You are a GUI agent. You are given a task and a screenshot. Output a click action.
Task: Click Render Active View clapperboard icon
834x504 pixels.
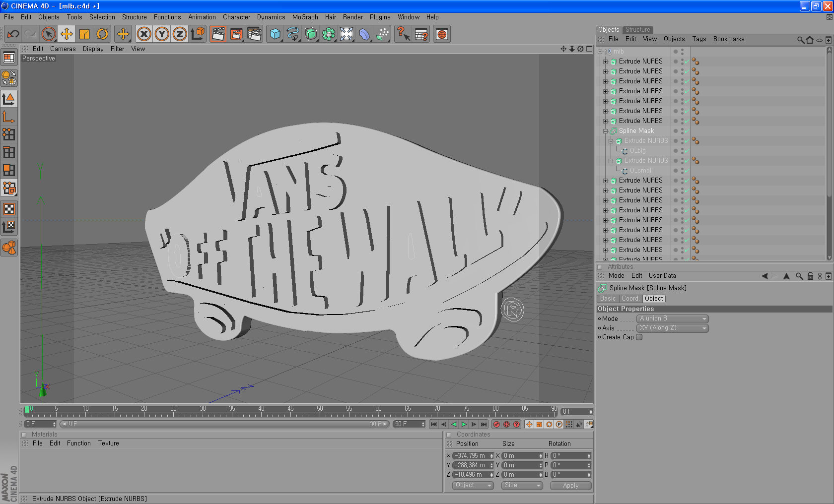218,34
